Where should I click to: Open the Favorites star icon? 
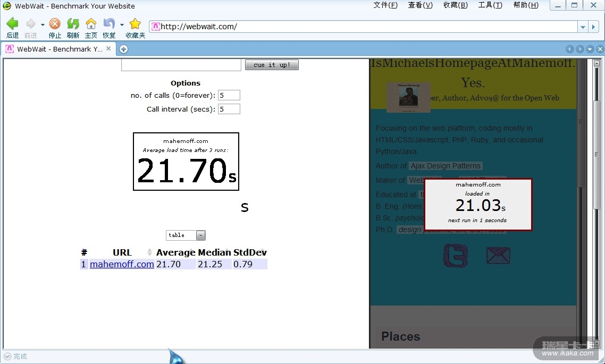[x=135, y=24]
